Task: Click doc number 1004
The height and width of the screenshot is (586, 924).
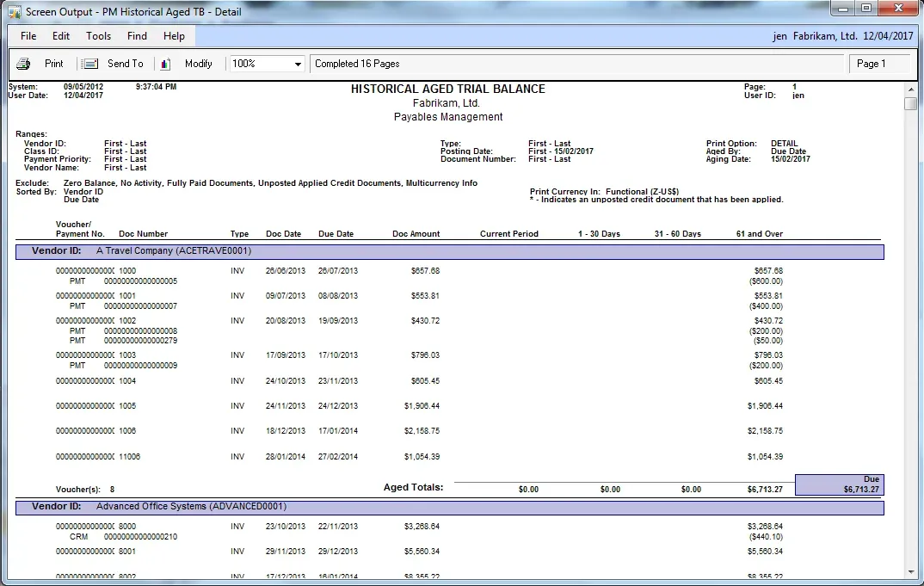Action: 127,381
